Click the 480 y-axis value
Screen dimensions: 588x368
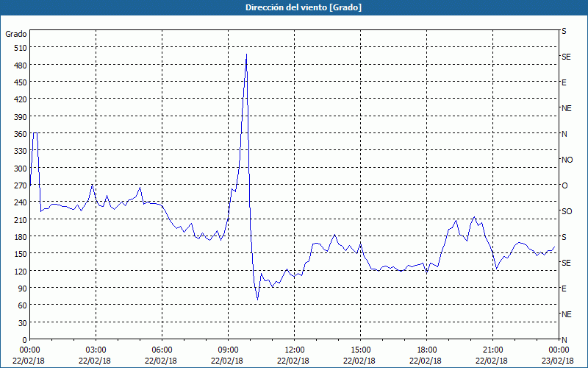(x=20, y=66)
